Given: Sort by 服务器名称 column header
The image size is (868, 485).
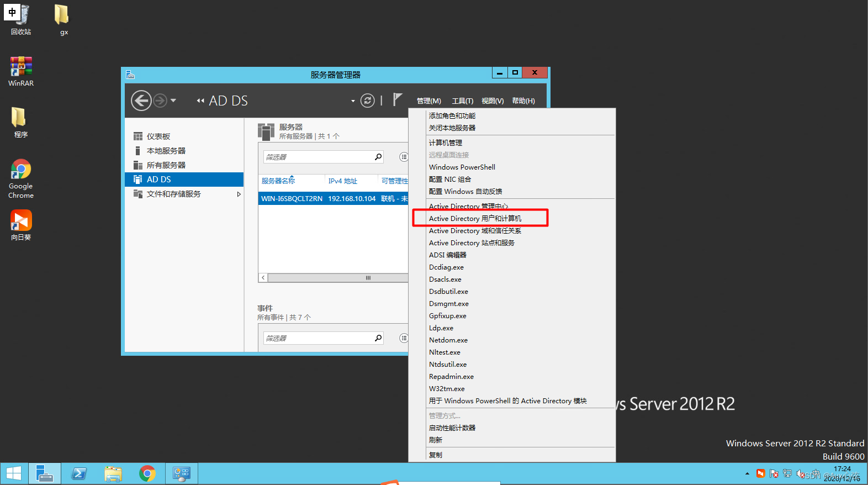Looking at the screenshot, I should pyautogui.click(x=278, y=181).
